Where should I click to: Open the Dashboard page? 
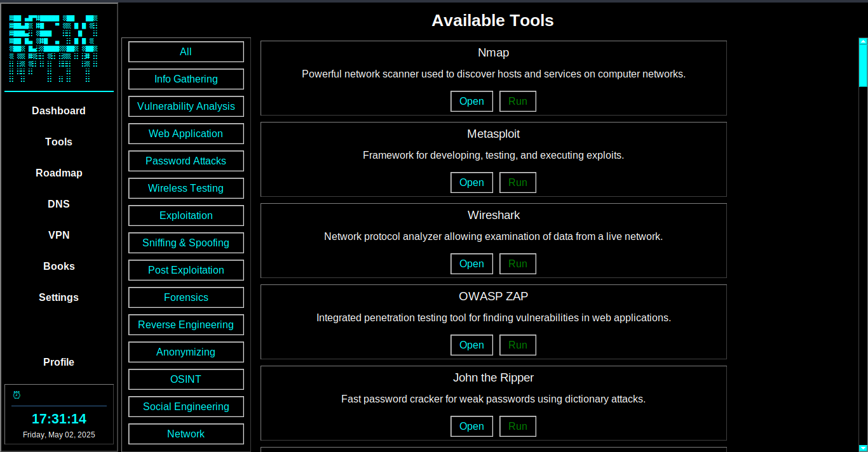point(58,110)
